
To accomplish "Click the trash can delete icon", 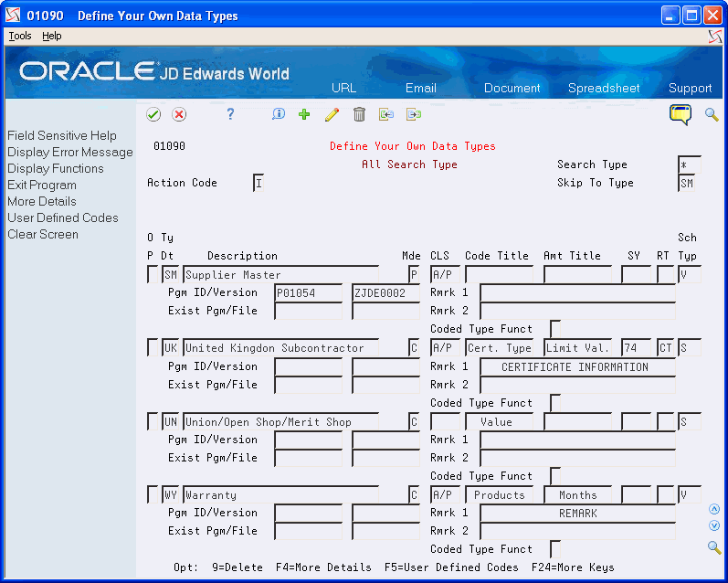I will point(359,114).
